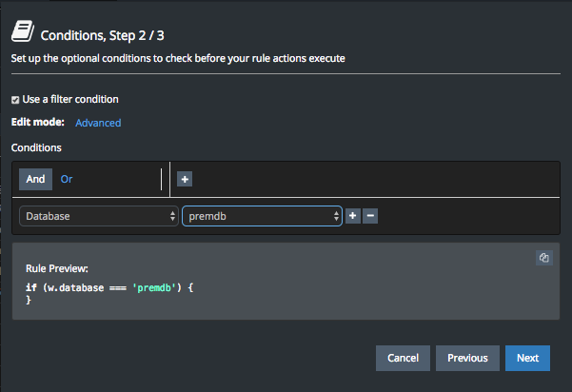The height and width of the screenshot is (392, 572).
Task: Copy the rule preview code
Action: tap(544, 258)
